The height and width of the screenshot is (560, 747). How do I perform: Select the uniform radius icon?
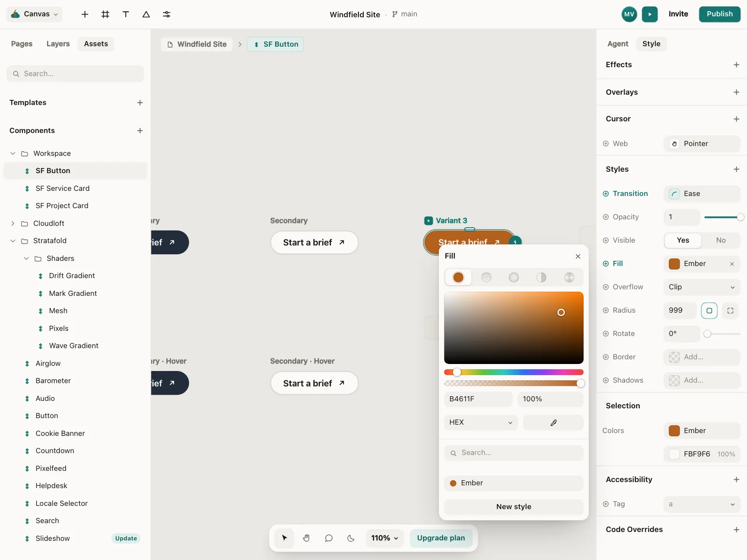pos(709,311)
